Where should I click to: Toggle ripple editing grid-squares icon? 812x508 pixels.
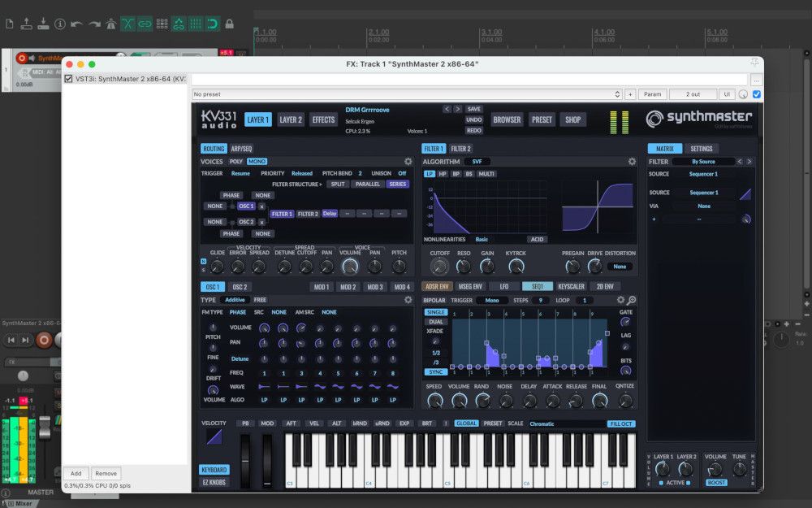click(162, 24)
